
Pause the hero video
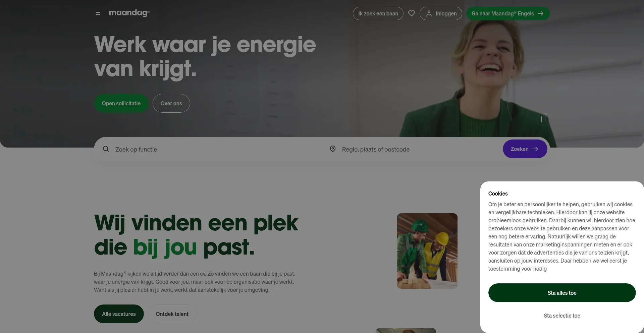543,119
